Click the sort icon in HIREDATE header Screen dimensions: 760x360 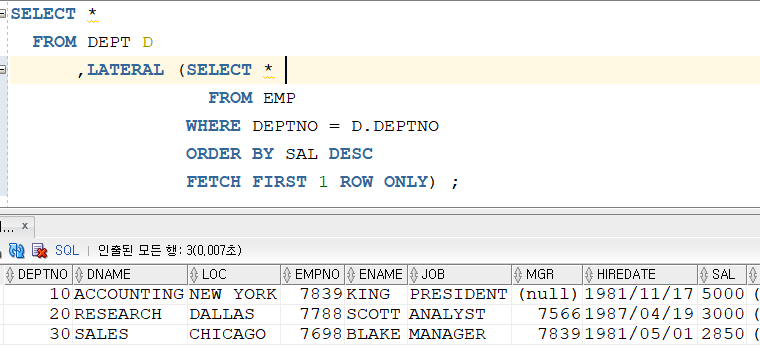point(589,275)
